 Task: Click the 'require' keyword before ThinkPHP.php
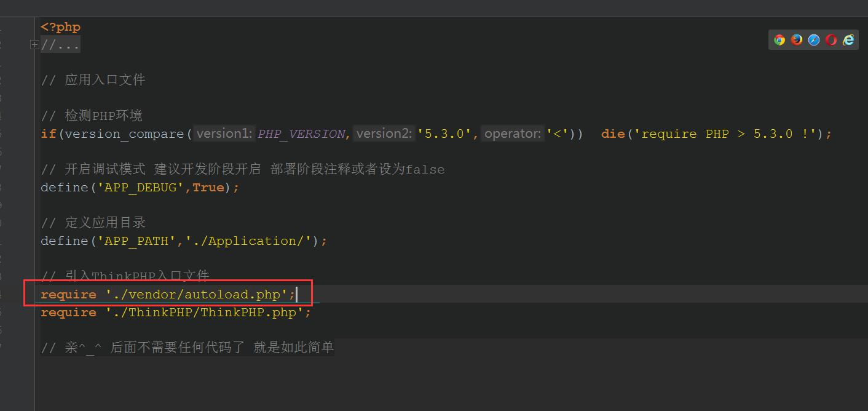point(68,313)
